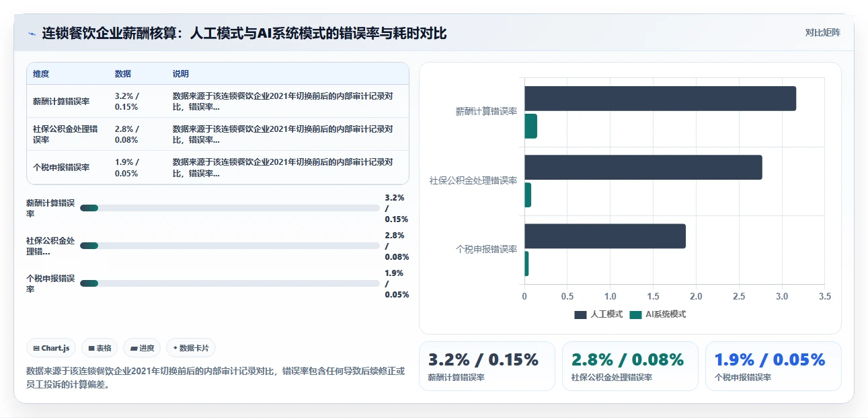Open the 3.2% / 0.15% data card
Screen dimensions: 868x418
point(487,366)
